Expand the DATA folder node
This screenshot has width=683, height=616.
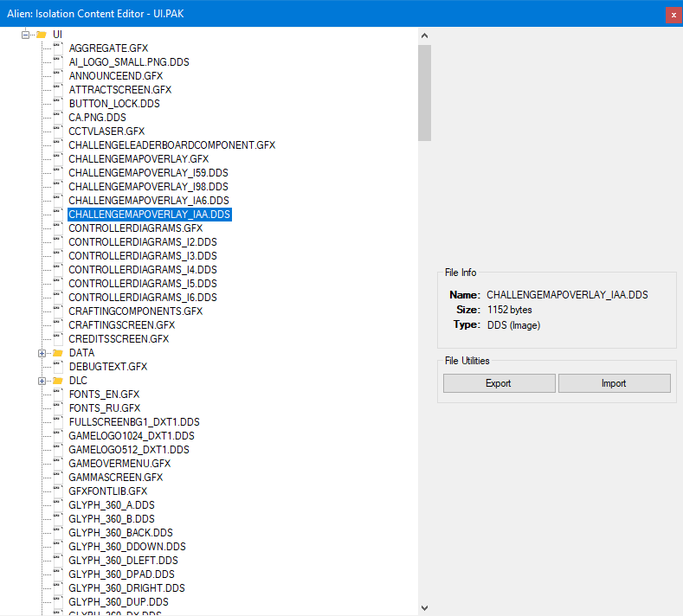click(x=42, y=354)
